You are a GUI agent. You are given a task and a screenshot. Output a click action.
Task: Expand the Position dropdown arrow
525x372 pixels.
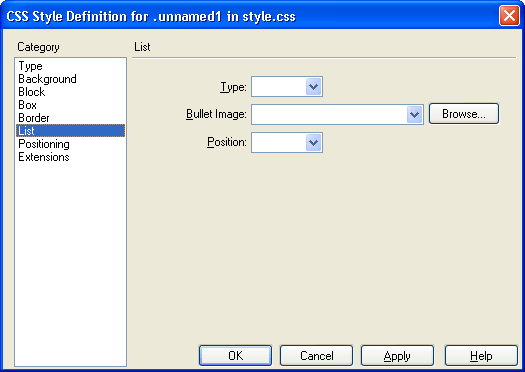click(313, 143)
